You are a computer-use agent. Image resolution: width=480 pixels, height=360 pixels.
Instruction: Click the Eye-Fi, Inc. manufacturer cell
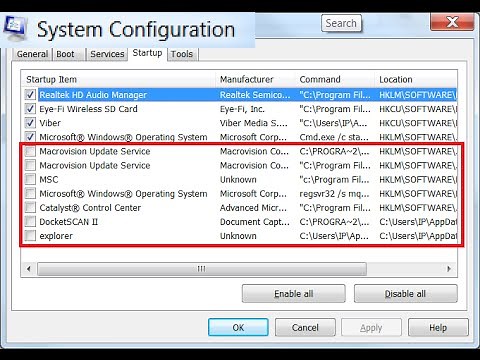[242, 109]
